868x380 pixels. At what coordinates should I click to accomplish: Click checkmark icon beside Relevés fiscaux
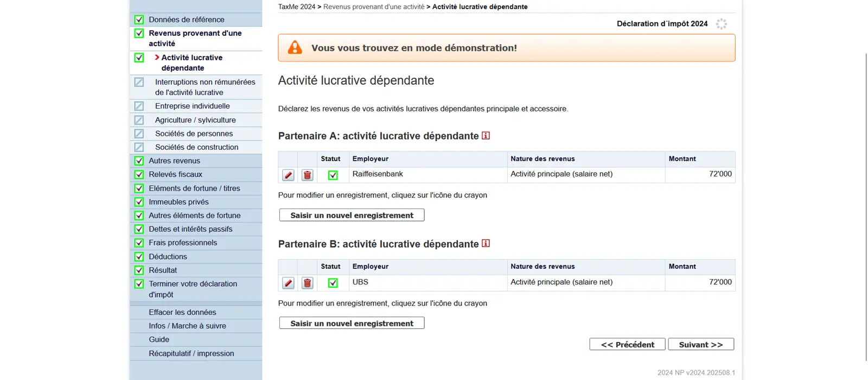[x=139, y=174]
